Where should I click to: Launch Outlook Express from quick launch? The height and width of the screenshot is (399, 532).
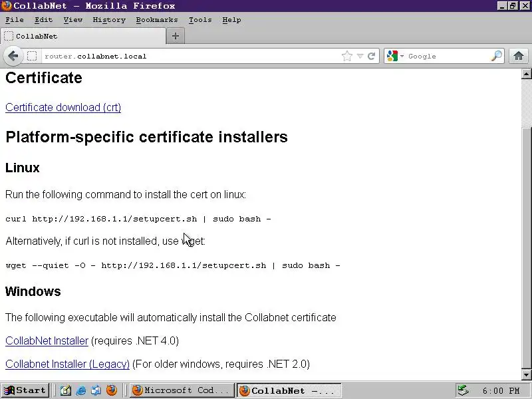click(x=96, y=390)
